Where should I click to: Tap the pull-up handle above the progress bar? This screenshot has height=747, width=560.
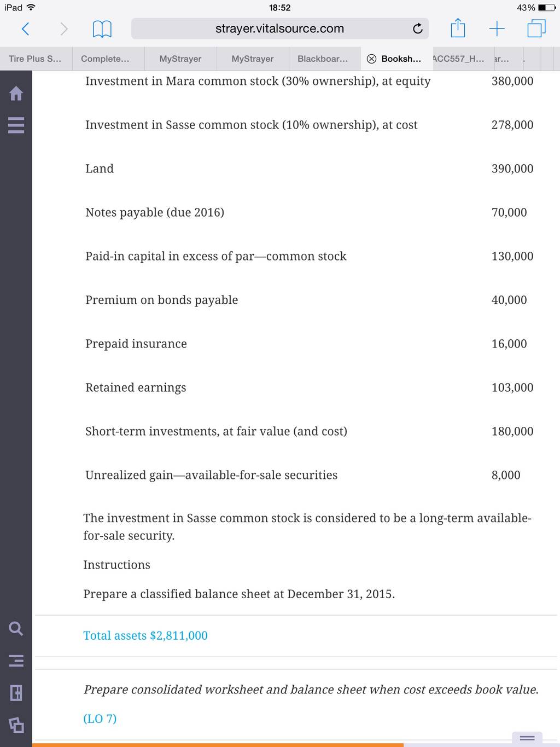527,738
